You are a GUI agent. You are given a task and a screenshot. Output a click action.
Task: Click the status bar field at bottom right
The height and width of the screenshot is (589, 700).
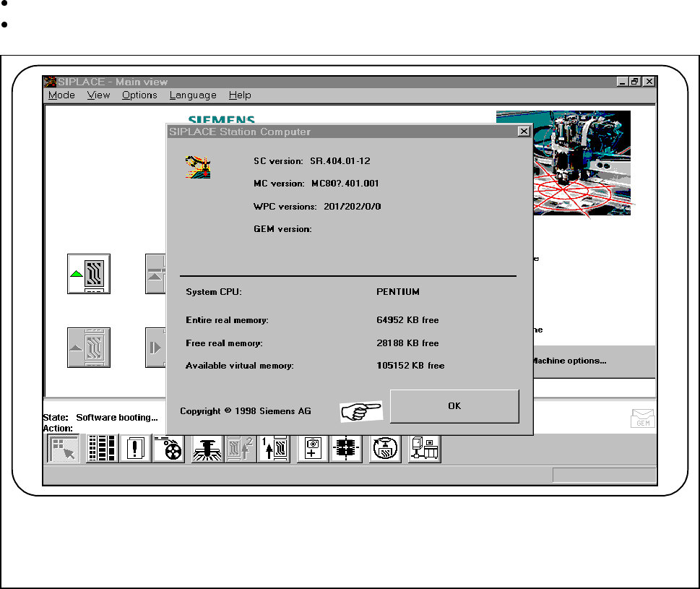[x=604, y=475]
